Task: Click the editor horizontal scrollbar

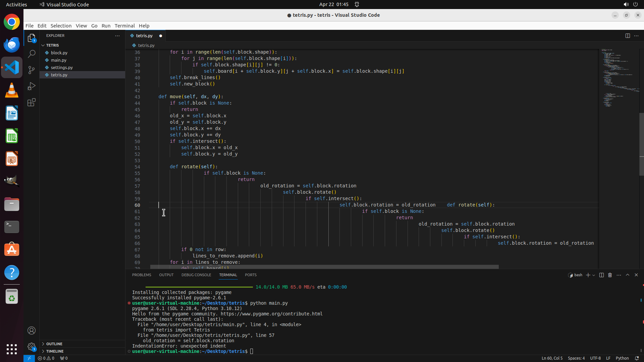Action: click(324, 267)
